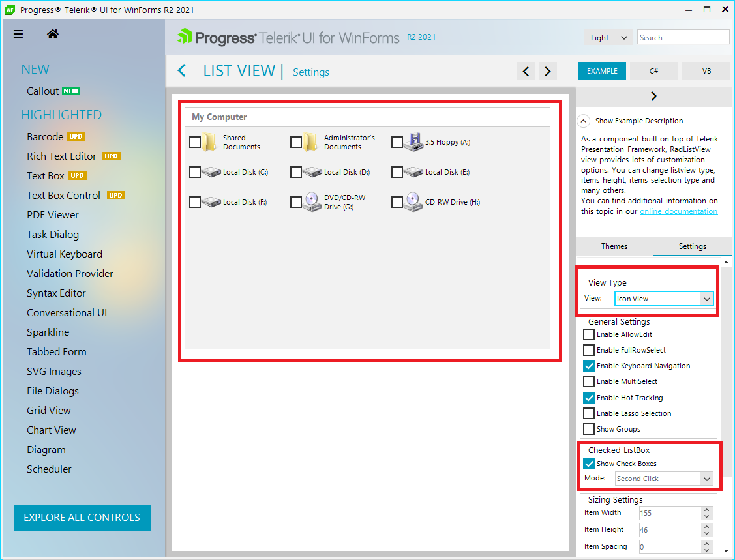Click the Shared Documents folder icon
Image resolution: width=735 pixels, height=560 pixels.
[x=210, y=142]
